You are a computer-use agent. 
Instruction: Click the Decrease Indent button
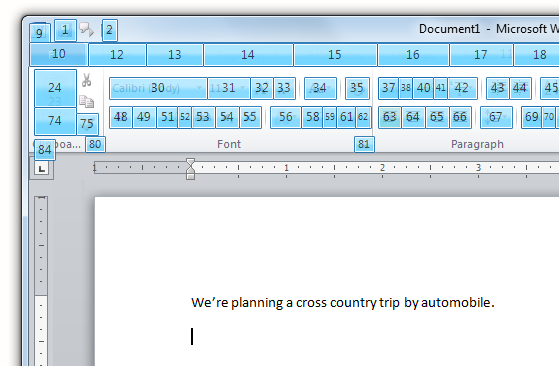tap(497, 88)
